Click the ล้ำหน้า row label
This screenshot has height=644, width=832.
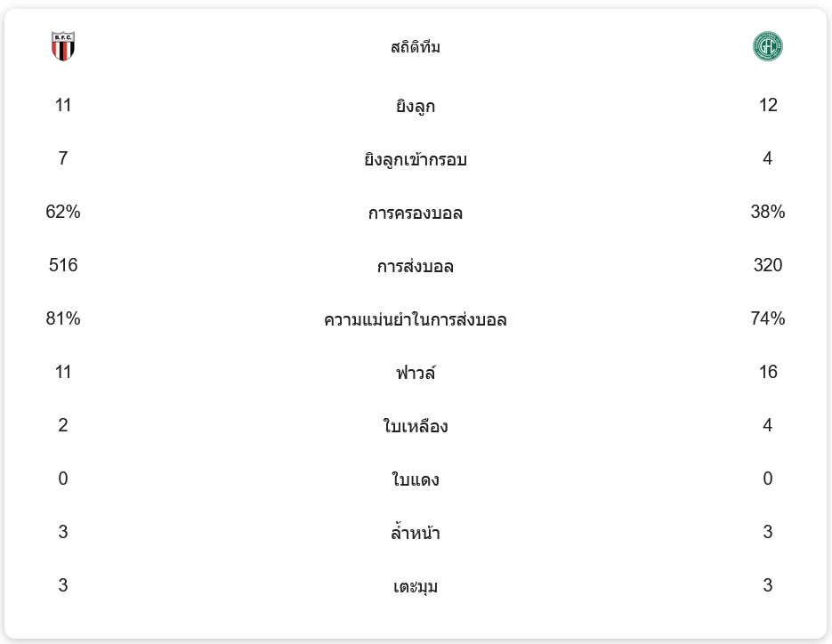click(416, 534)
